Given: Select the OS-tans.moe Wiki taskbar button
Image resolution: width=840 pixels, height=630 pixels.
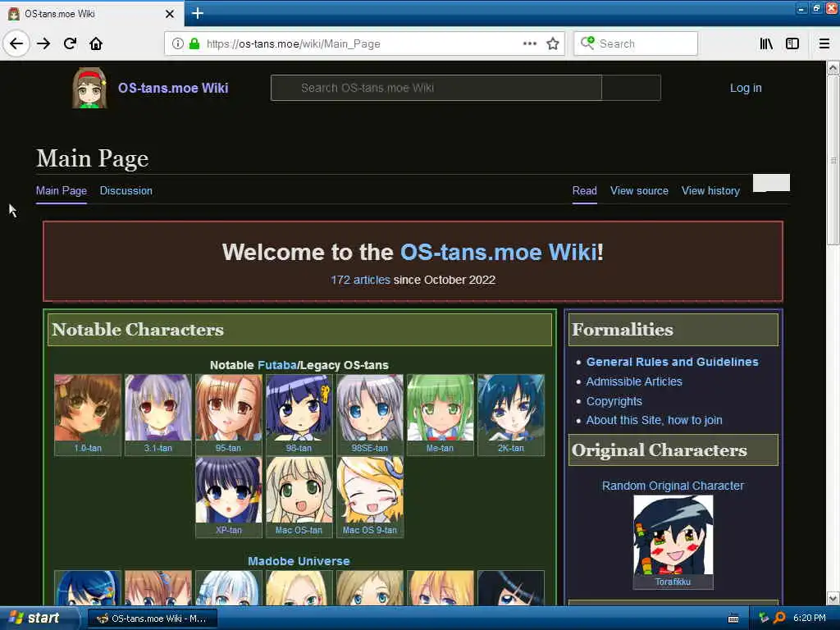Looking at the screenshot, I should [x=152, y=619].
